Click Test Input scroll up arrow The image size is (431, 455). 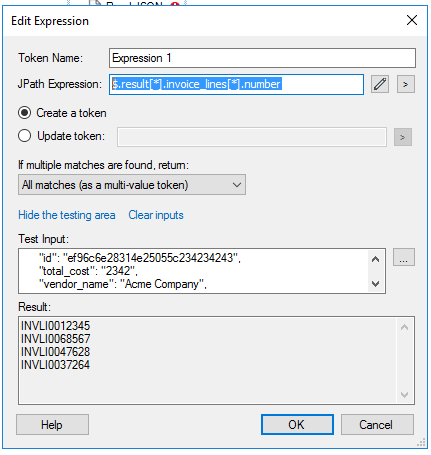(376, 259)
